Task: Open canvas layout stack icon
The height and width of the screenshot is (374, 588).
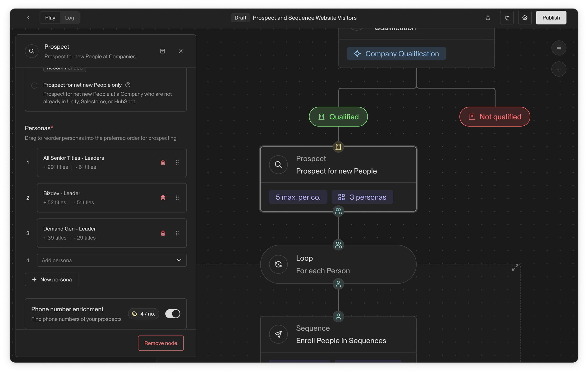Action: pos(559,48)
